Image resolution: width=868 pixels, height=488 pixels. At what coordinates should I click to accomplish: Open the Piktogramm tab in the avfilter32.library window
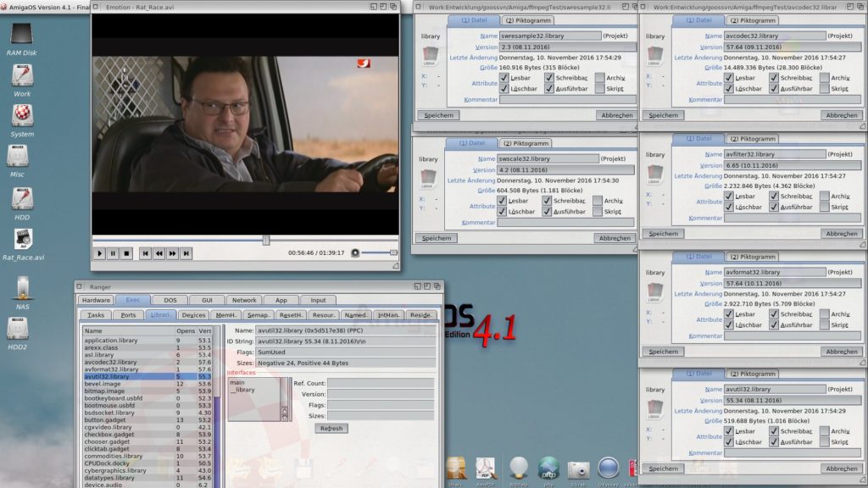(753, 139)
